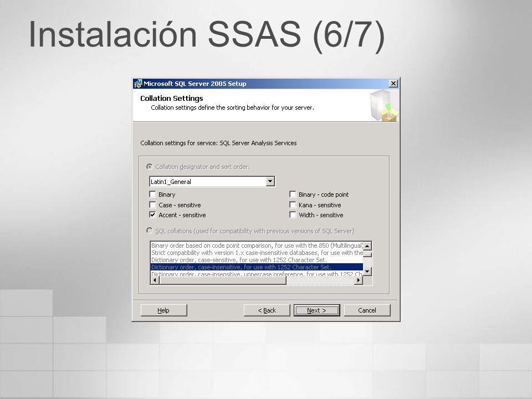
Task: Go back with the < Back button
Action: pos(267,310)
